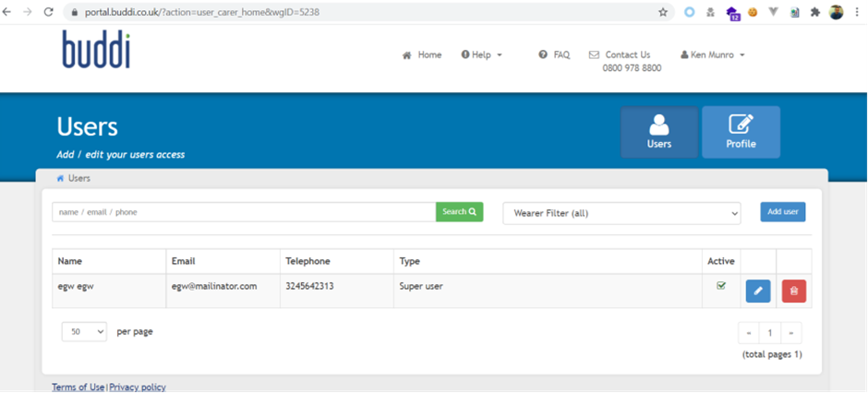868x393 pixels.
Task: Click the Add user button
Action: [x=782, y=212]
